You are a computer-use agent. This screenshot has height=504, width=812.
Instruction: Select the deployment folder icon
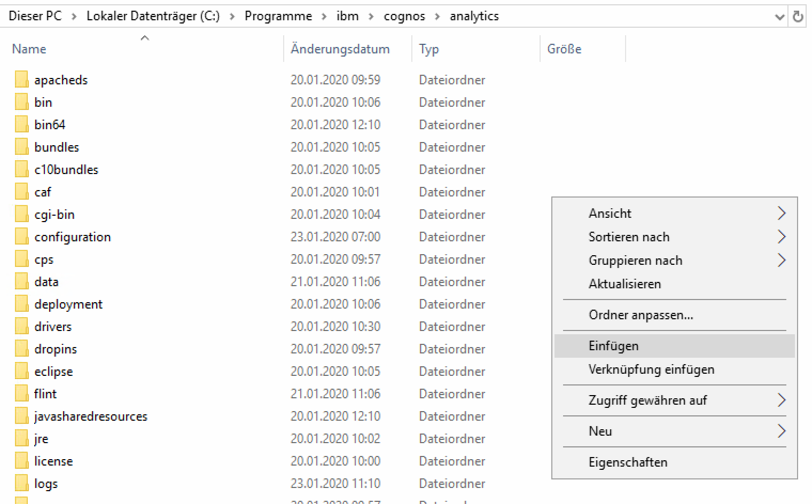21,304
